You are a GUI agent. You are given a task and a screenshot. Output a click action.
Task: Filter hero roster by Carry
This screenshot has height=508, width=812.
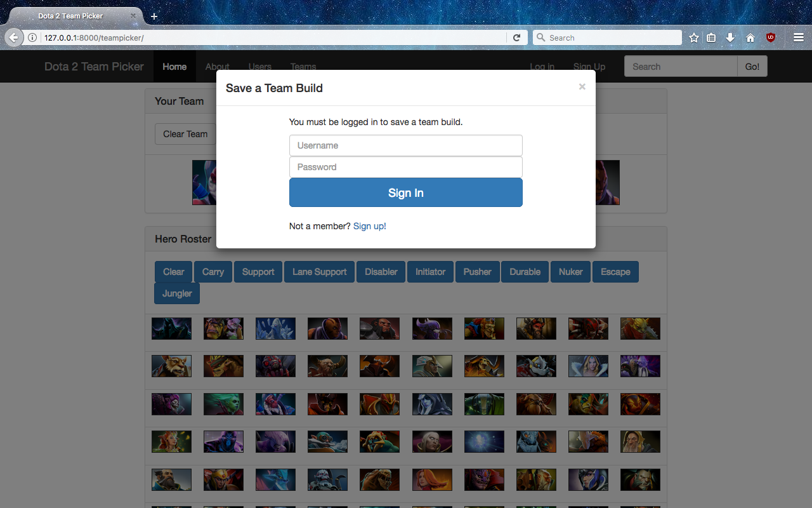click(x=213, y=272)
